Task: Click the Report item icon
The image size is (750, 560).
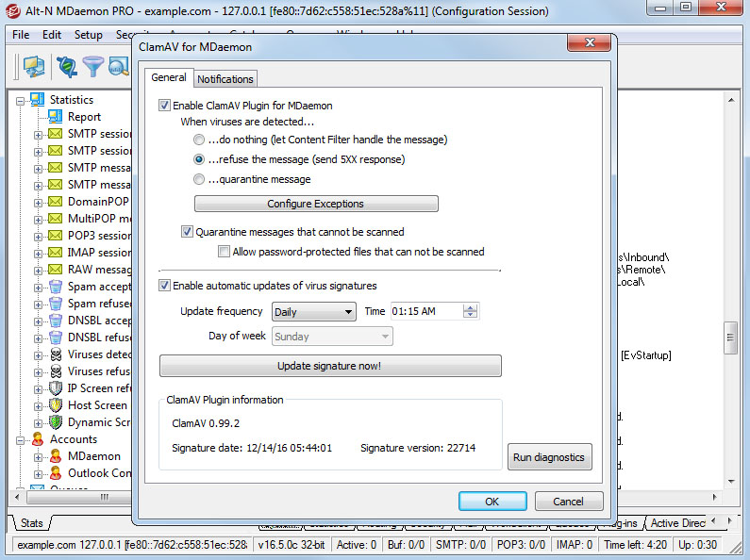Action: pyautogui.click(x=55, y=117)
